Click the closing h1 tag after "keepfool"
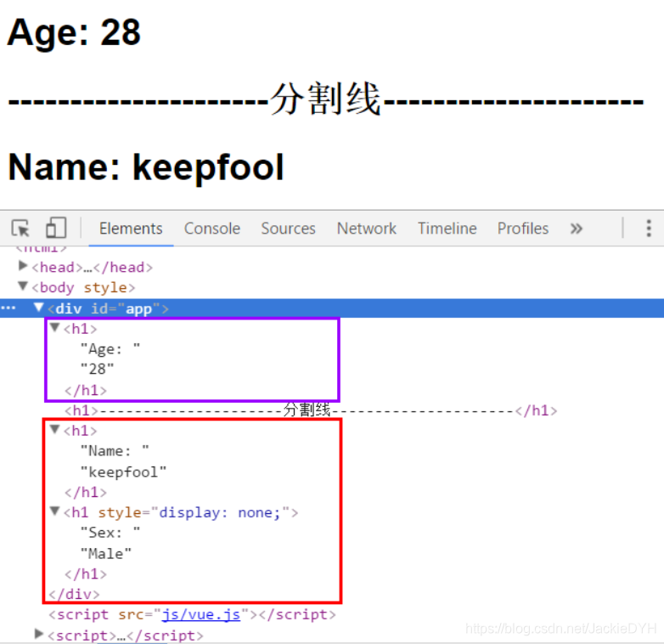The width and height of the screenshot is (664, 644). (86, 492)
